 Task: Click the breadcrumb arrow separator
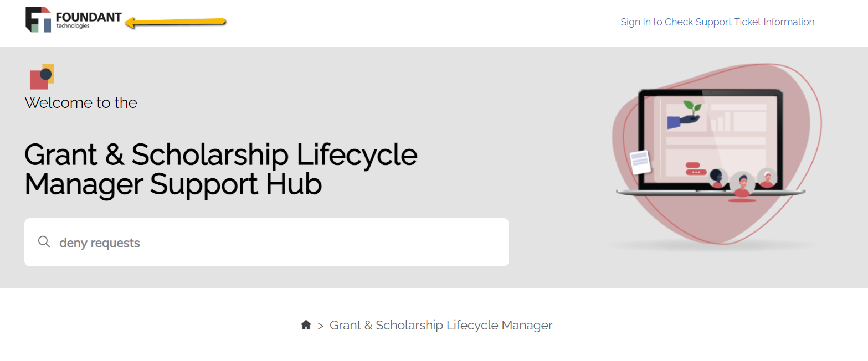tap(320, 326)
